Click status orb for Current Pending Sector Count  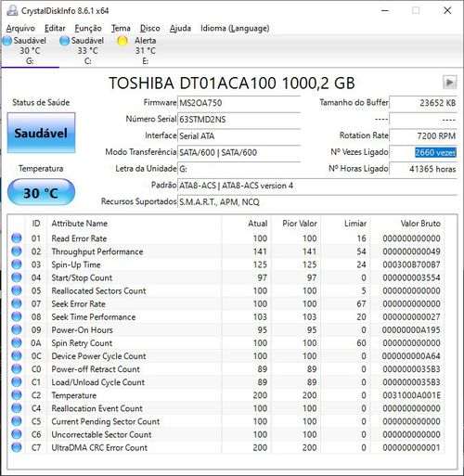(17, 421)
